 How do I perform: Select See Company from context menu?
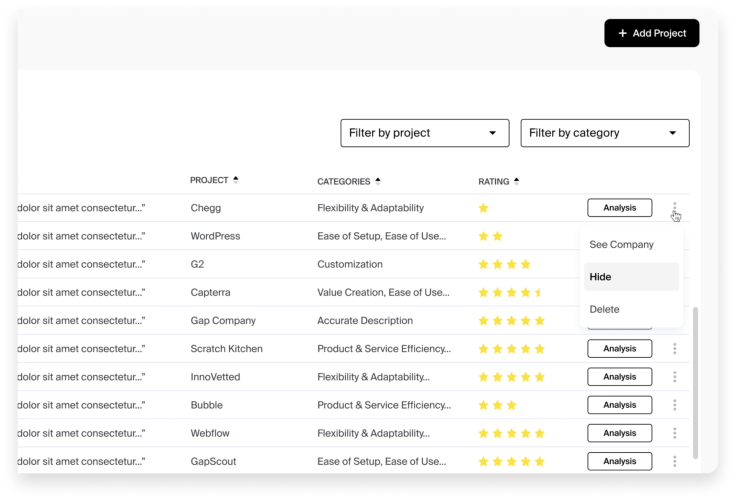622,244
